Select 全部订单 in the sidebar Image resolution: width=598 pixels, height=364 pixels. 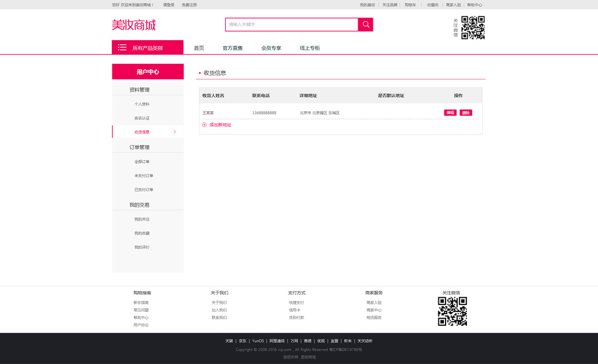(142, 161)
